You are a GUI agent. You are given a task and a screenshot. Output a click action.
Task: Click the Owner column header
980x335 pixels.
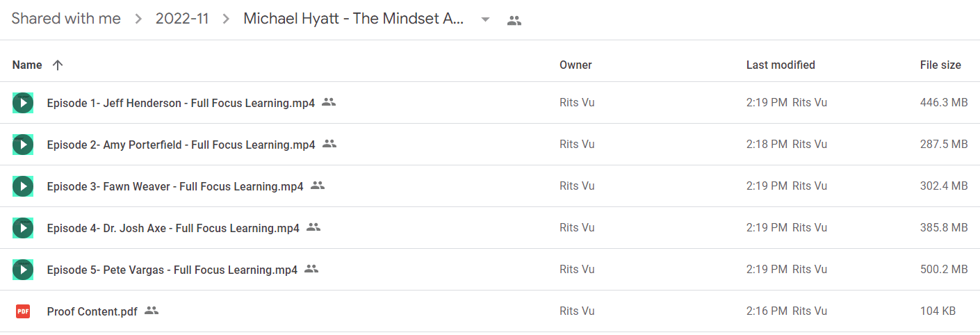pyautogui.click(x=575, y=65)
